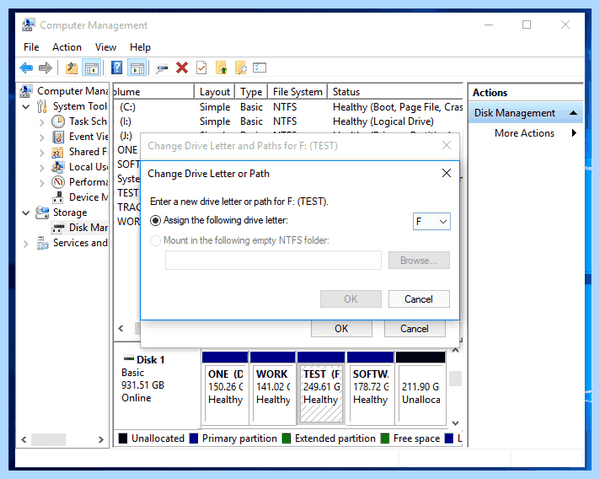Click the red X delete toolbar icon
The width and height of the screenshot is (600, 479).
click(x=182, y=68)
